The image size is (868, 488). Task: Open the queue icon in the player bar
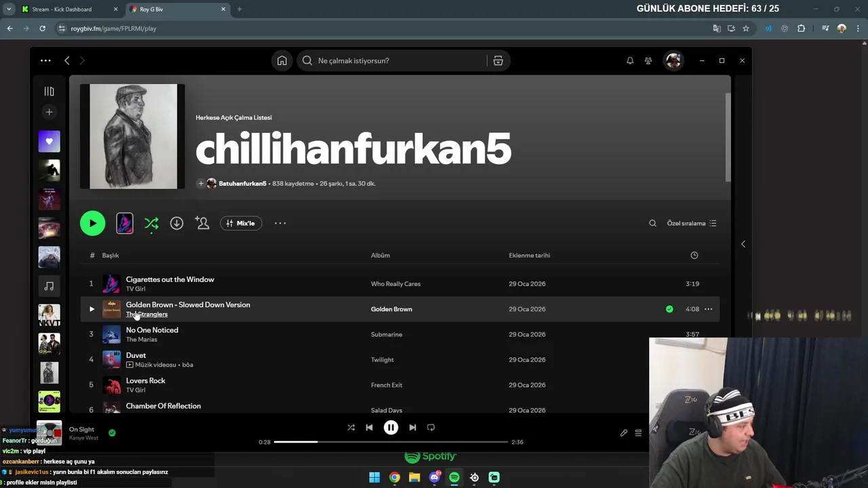[x=638, y=433]
